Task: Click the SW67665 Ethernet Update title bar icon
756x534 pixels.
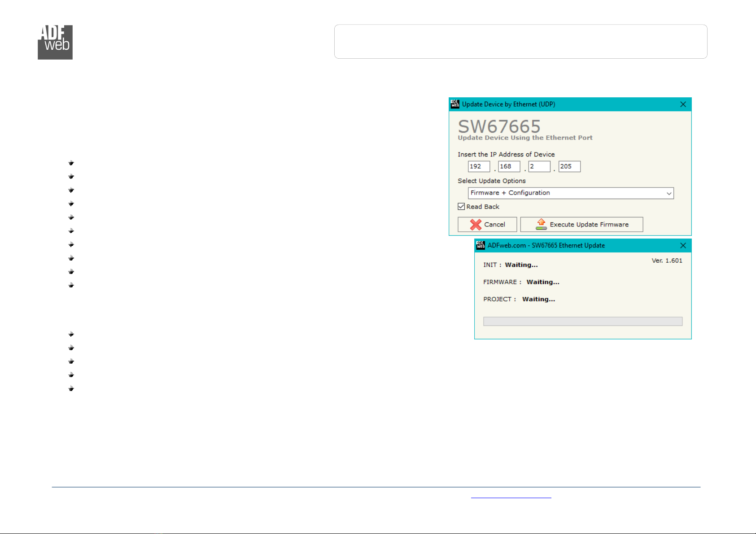Action: point(481,245)
